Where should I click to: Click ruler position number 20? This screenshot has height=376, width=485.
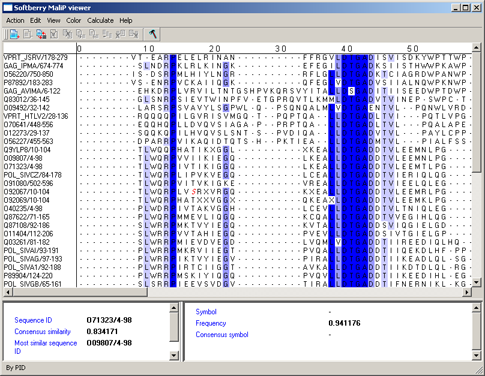click(x=215, y=49)
